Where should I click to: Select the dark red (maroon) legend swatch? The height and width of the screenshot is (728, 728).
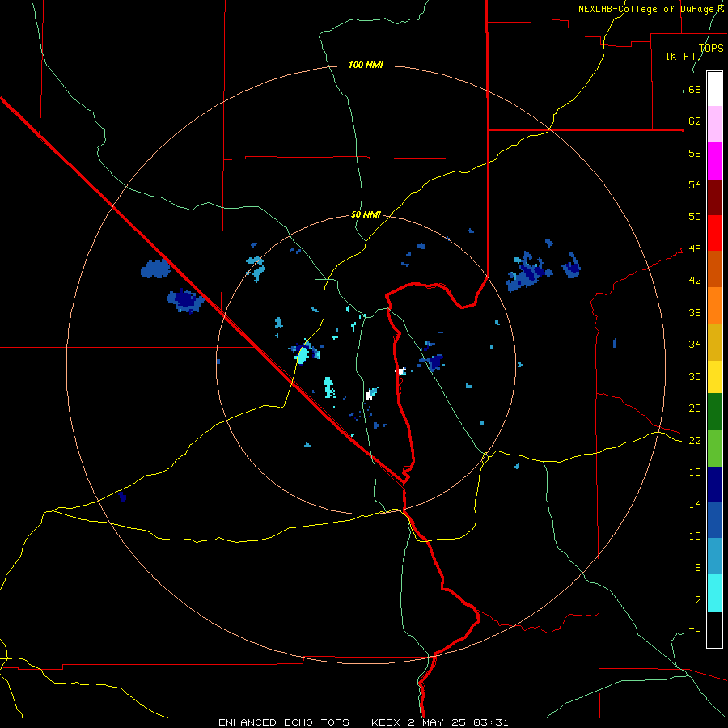tap(714, 197)
